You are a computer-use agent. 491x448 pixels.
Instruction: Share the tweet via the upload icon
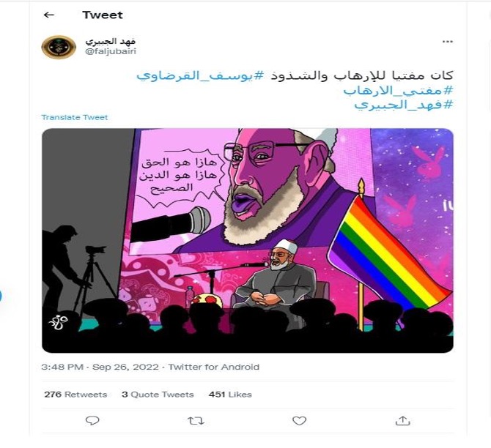tap(403, 421)
